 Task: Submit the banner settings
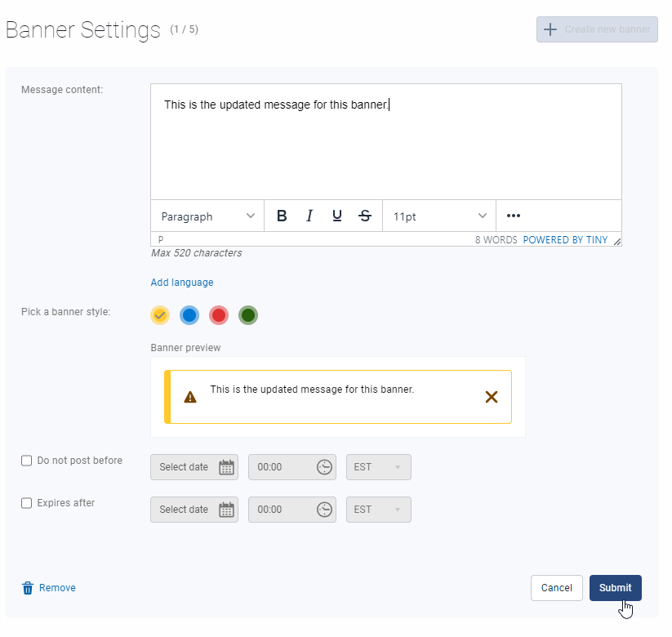coord(615,587)
